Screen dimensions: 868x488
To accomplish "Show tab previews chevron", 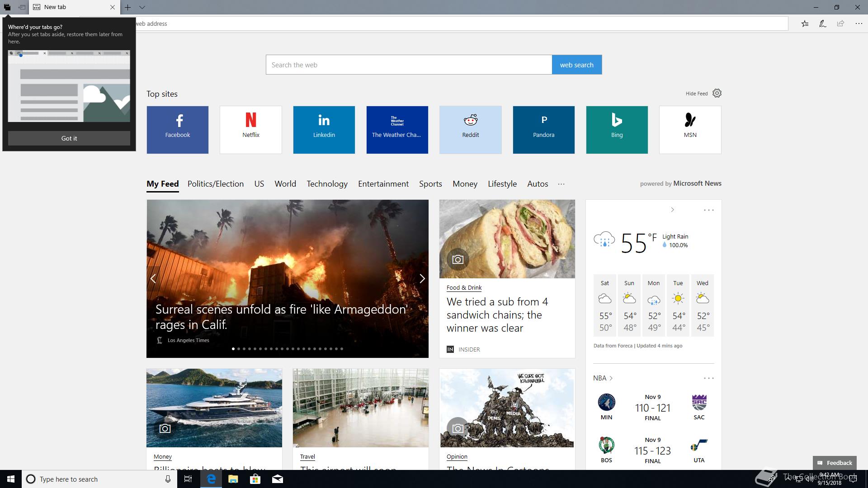I will (142, 7).
